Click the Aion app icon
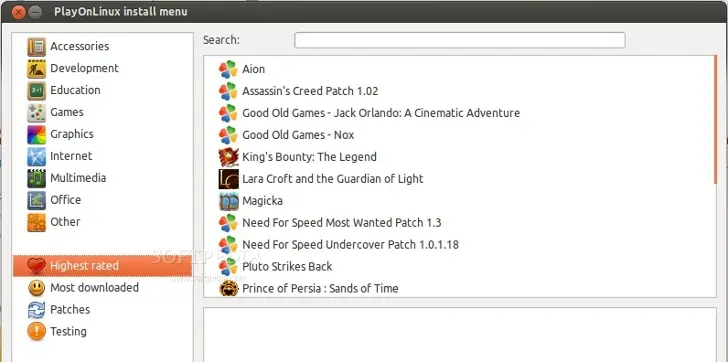The height and width of the screenshot is (362, 728). click(x=228, y=69)
